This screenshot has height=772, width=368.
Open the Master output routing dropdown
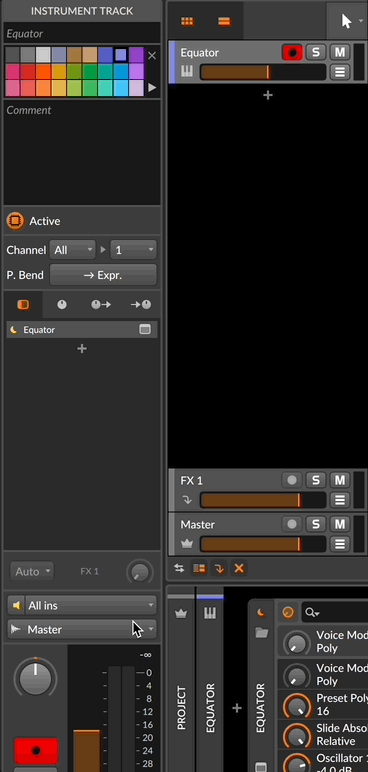(x=82, y=629)
